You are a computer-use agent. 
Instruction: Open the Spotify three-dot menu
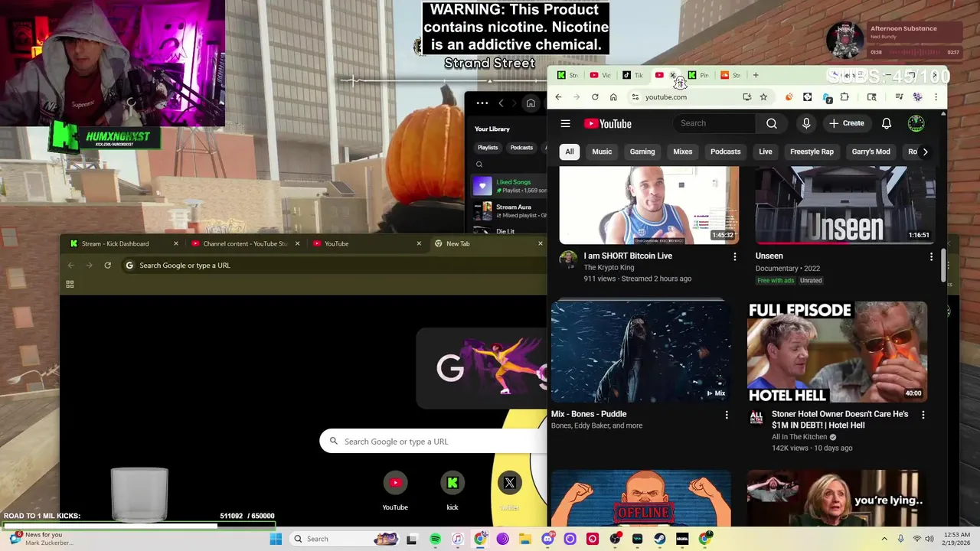482,103
